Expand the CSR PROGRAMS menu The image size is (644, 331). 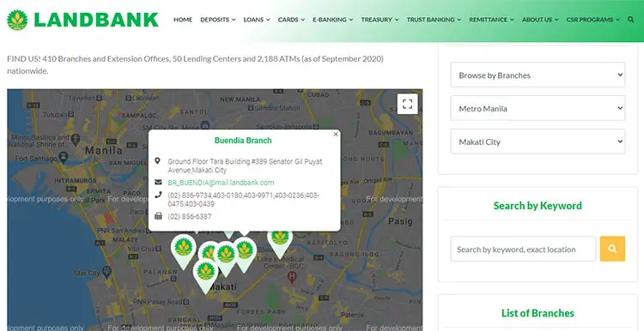click(592, 20)
